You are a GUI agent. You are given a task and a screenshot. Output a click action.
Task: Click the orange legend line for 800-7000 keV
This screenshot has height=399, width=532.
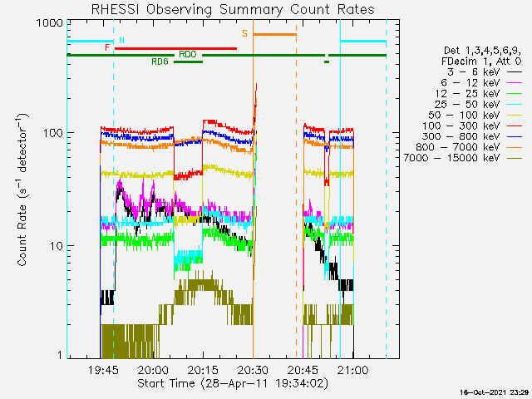[x=515, y=147]
